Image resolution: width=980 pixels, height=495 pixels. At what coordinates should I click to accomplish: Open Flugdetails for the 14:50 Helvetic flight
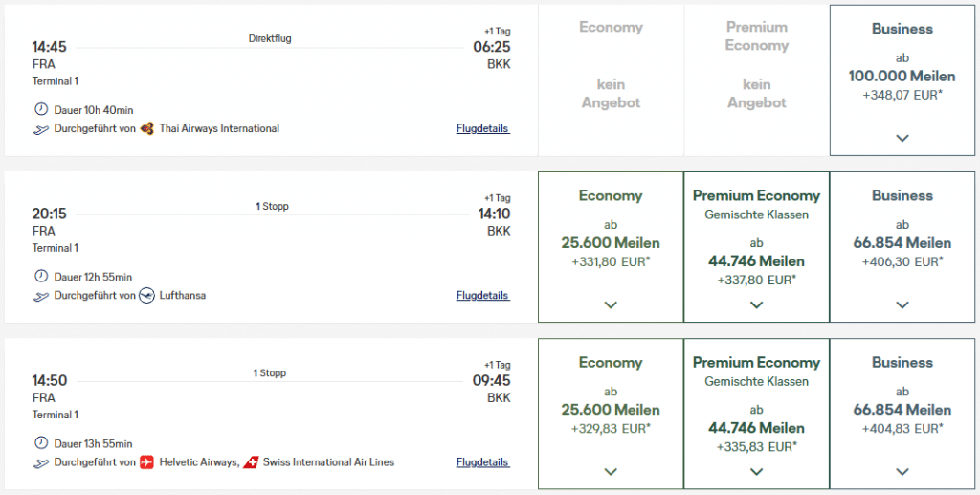pos(482,462)
